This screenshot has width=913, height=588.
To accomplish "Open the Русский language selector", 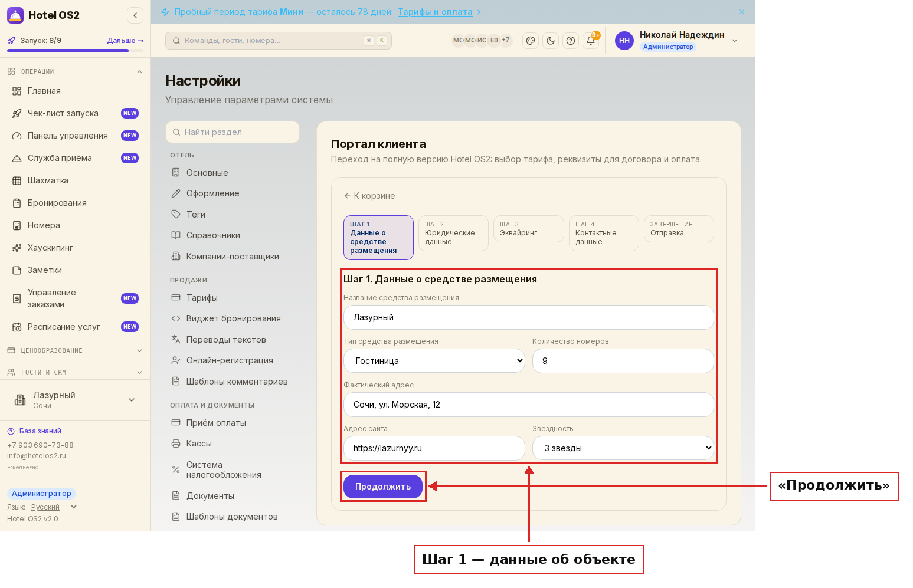I will [x=54, y=507].
